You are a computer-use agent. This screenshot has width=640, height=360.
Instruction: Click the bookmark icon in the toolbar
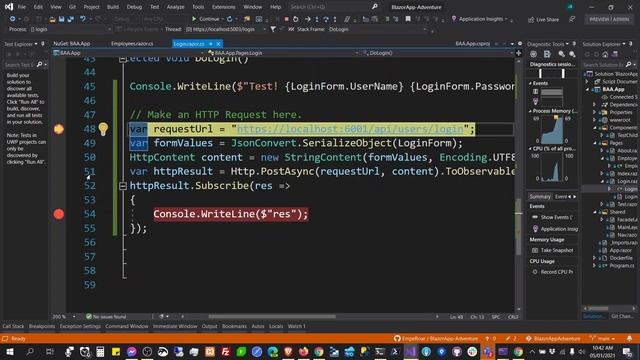tap(408, 19)
